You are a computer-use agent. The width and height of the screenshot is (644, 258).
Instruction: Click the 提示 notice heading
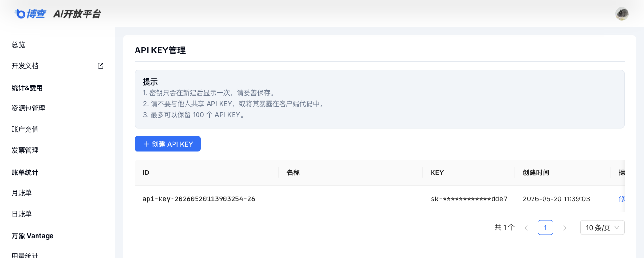click(150, 82)
